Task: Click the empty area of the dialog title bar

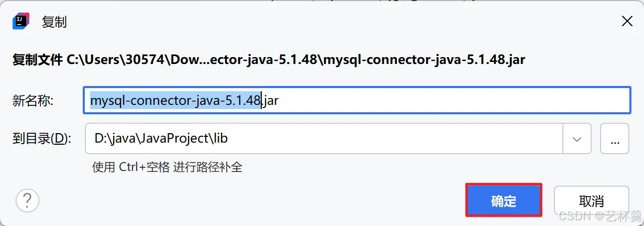Action: [340, 21]
